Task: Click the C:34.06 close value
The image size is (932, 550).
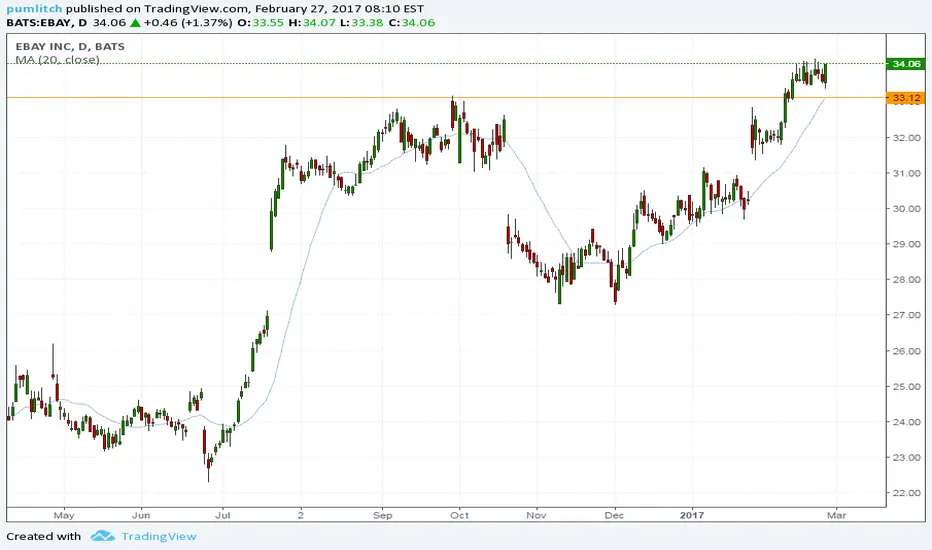Action: (x=412, y=23)
